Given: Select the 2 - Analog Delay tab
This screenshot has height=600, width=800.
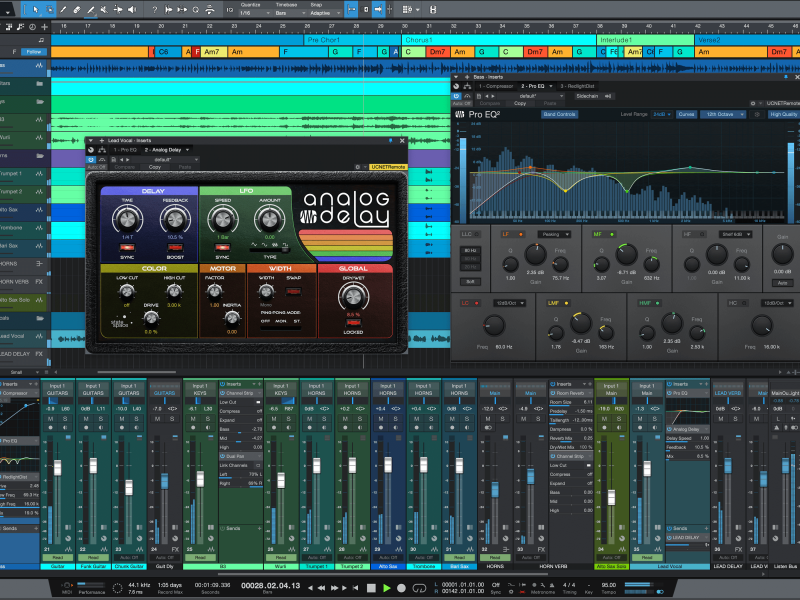Looking at the screenshot, I should pyautogui.click(x=166, y=150).
